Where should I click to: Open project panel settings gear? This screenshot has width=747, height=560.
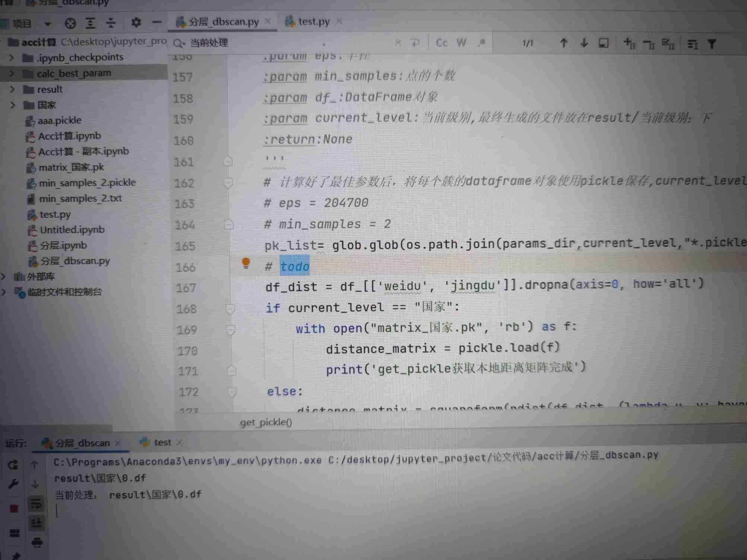tap(136, 22)
